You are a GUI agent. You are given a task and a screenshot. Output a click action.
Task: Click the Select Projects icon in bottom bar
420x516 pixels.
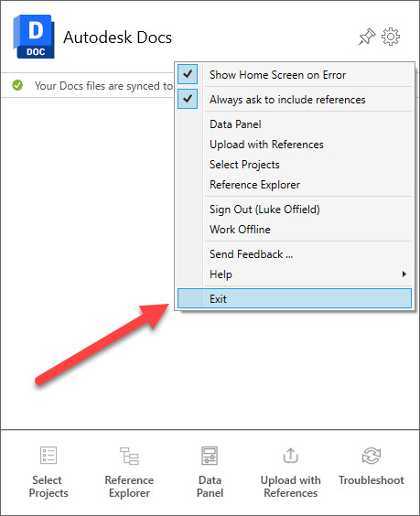(x=48, y=456)
